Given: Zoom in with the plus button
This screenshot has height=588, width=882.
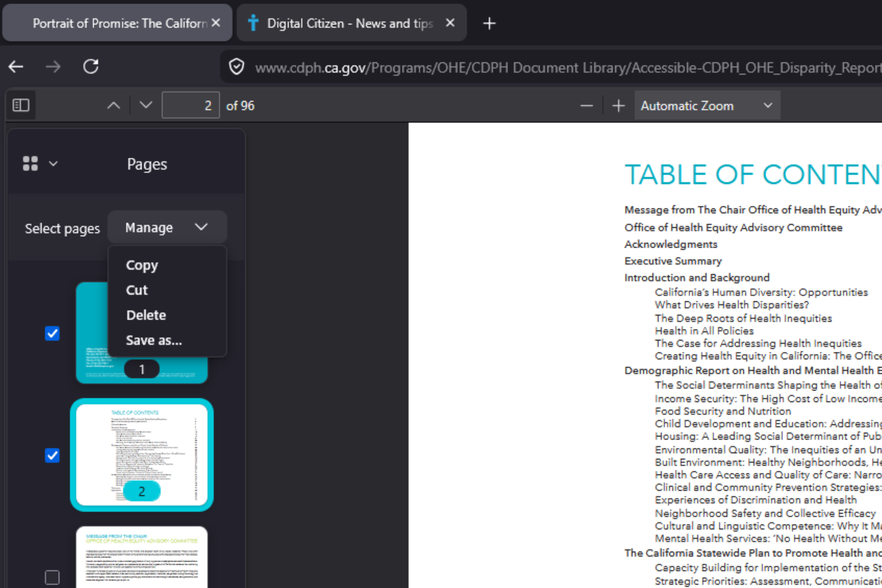Looking at the screenshot, I should pos(619,106).
